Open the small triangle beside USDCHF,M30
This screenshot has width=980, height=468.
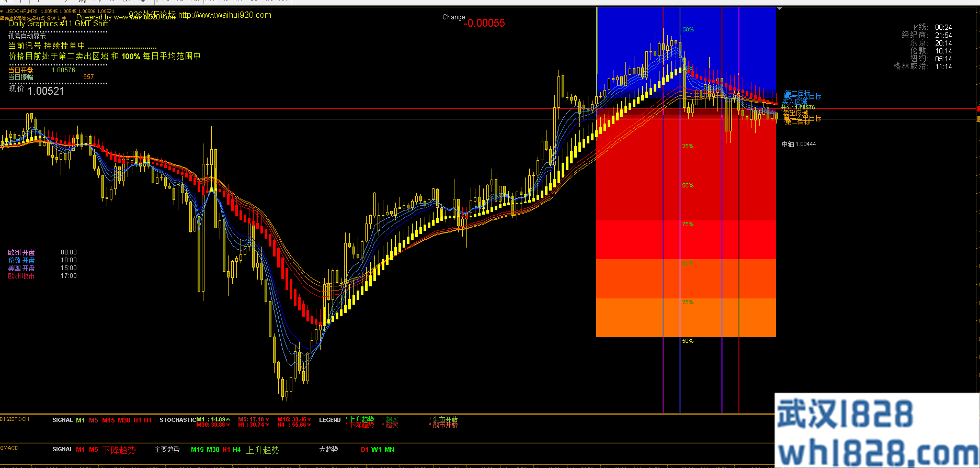tap(2, 11)
